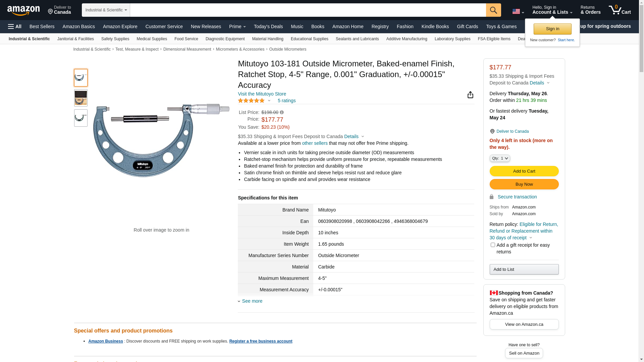This screenshot has width=644, height=362.
Task: Open the other sellers link
Action: 315,143
